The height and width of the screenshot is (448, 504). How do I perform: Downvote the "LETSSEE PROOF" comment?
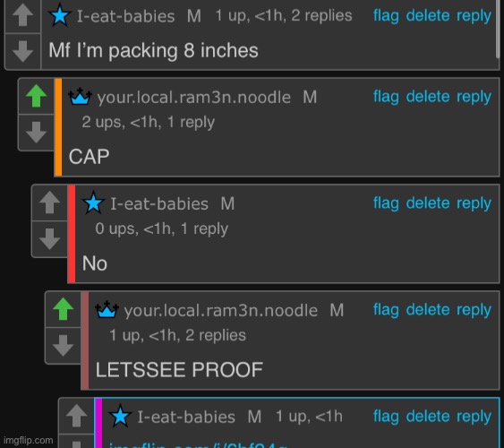pos(64,346)
